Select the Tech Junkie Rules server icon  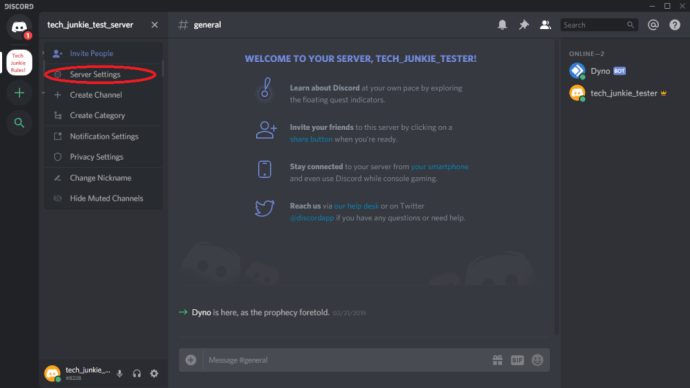[x=19, y=62]
